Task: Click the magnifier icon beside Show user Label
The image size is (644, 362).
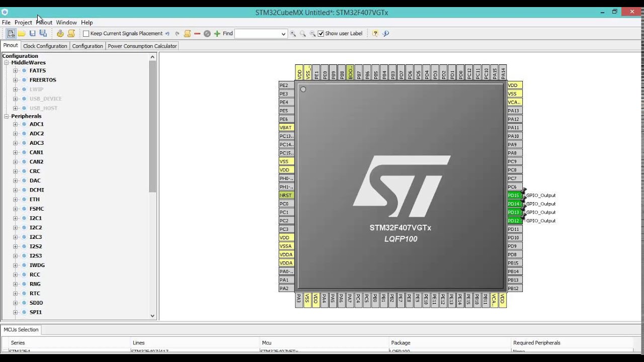Action: coord(312,34)
